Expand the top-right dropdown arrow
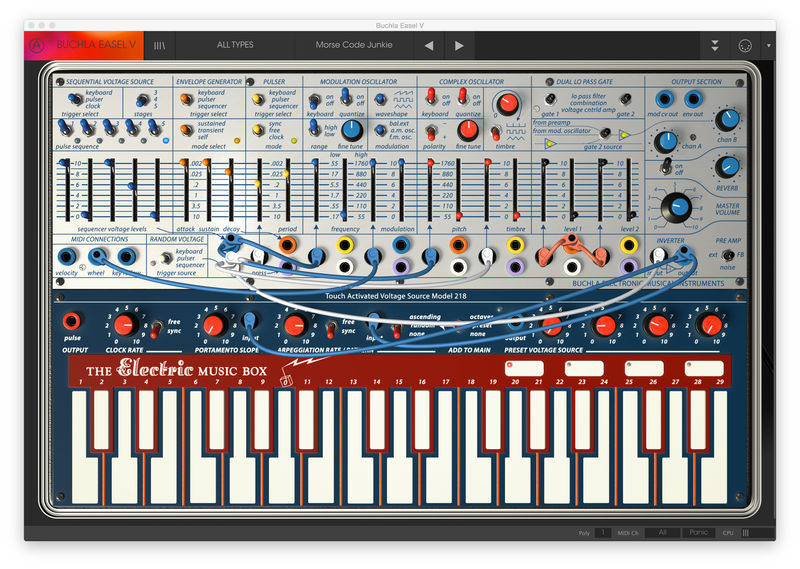This screenshot has width=800, height=569. tap(768, 45)
